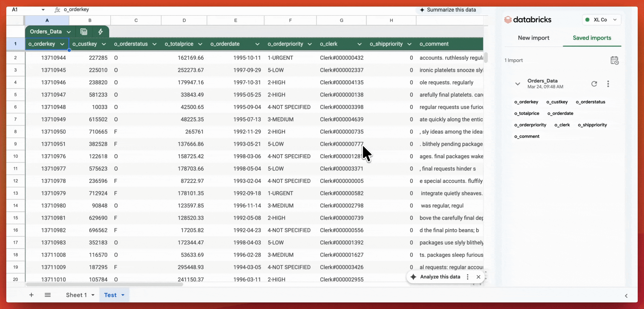Viewport: 644px width, 309px height.
Task: Switch to the Sheet 1 tab
Action: tap(76, 295)
